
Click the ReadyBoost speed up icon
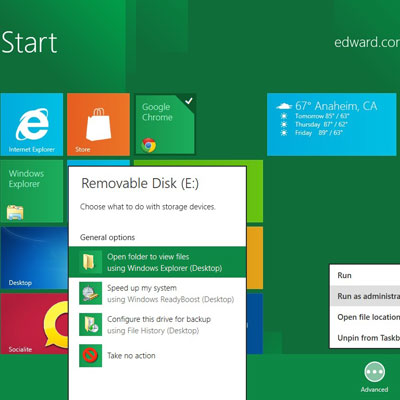[x=90, y=293]
